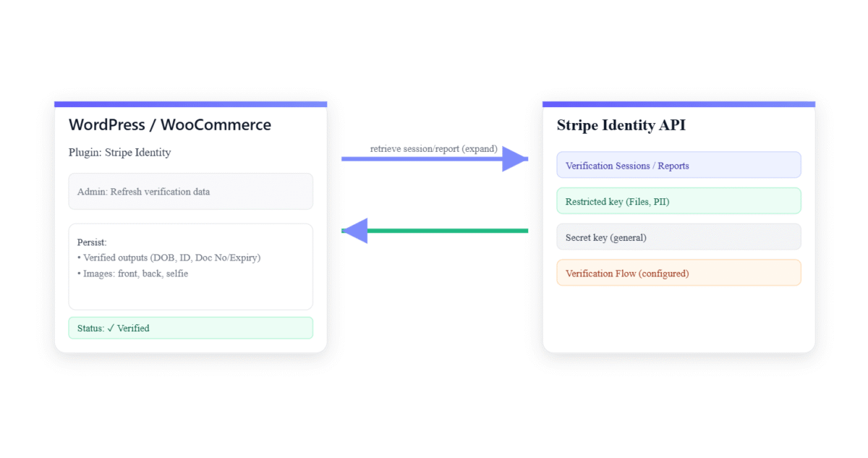Click the 'Status: ✓ Verified' badge
The image size is (868, 458).
coord(191,328)
